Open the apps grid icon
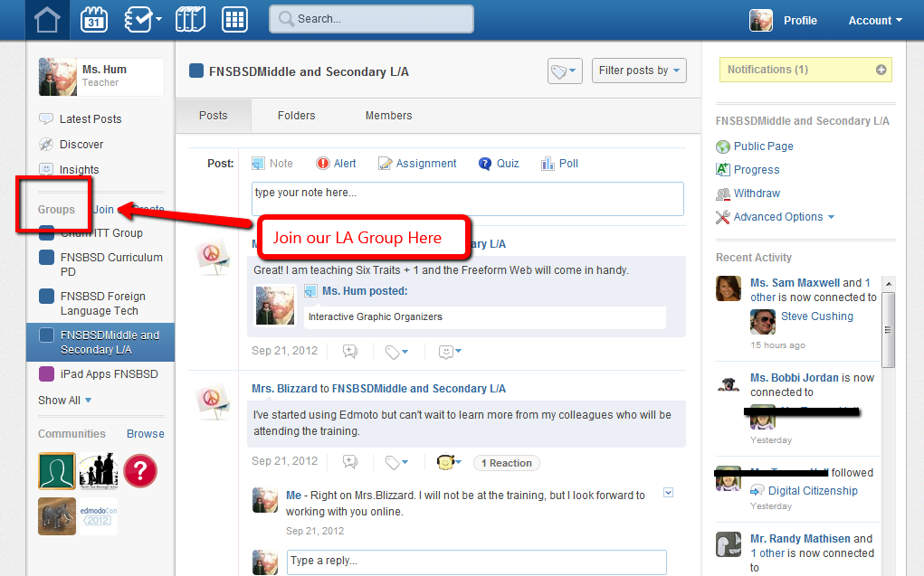This screenshot has height=576, width=924. tap(234, 19)
